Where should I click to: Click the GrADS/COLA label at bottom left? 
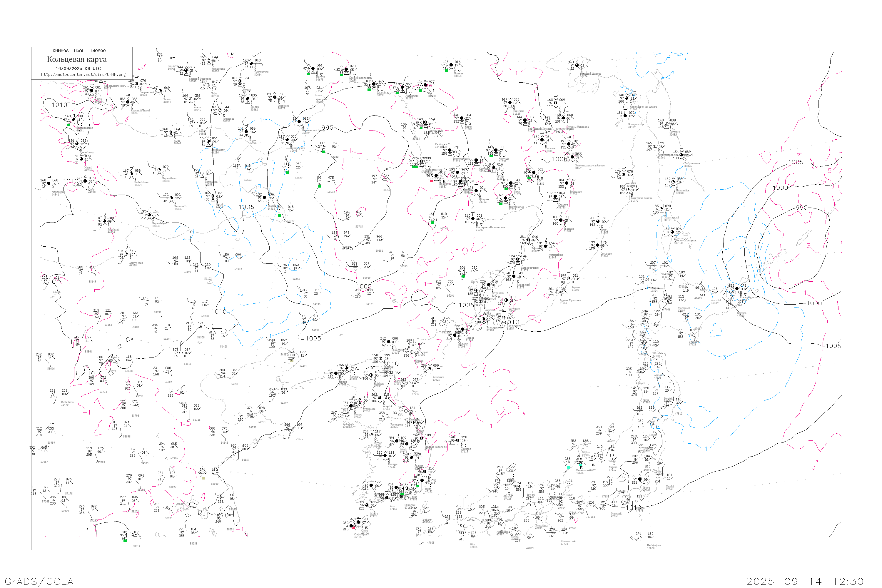coord(39,581)
